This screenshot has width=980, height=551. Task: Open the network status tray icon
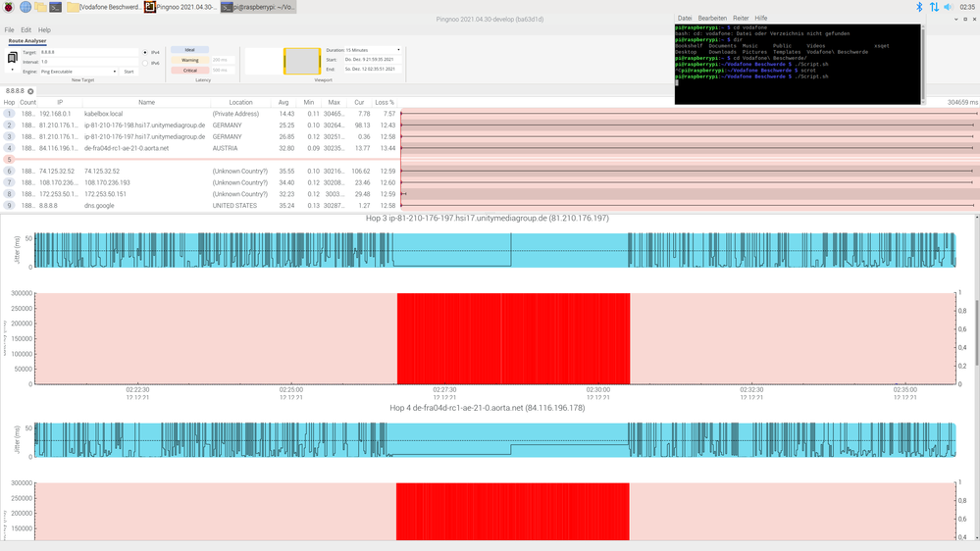pos(934,7)
